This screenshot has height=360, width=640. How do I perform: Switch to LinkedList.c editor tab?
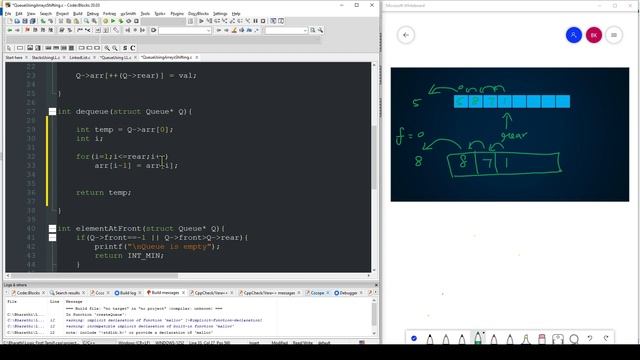pos(79,58)
